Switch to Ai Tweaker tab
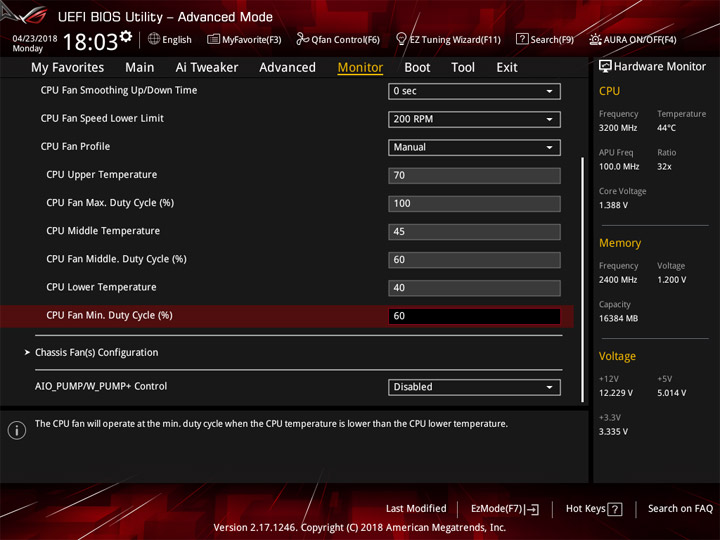 (207, 68)
